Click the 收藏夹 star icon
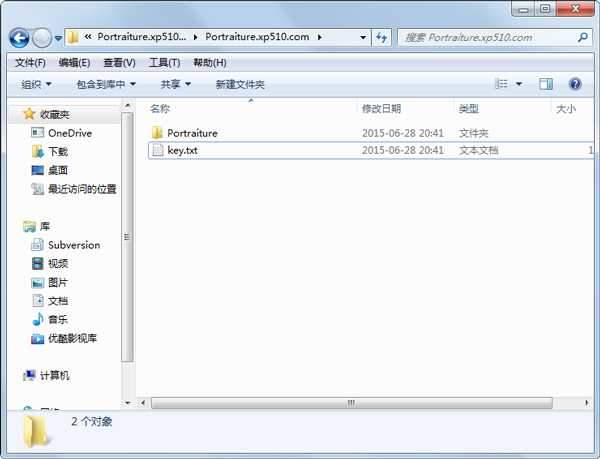The width and height of the screenshot is (600, 459). click(x=29, y=114)
